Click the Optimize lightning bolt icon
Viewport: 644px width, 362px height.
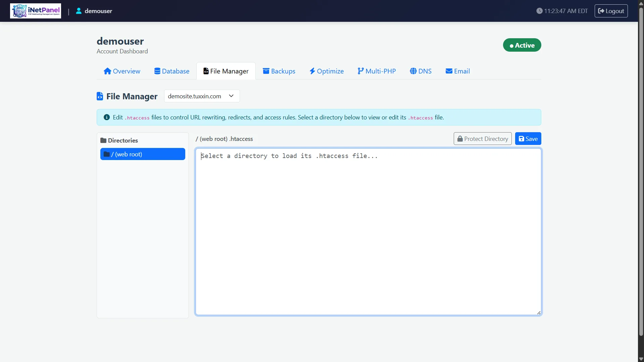(312, 71)
